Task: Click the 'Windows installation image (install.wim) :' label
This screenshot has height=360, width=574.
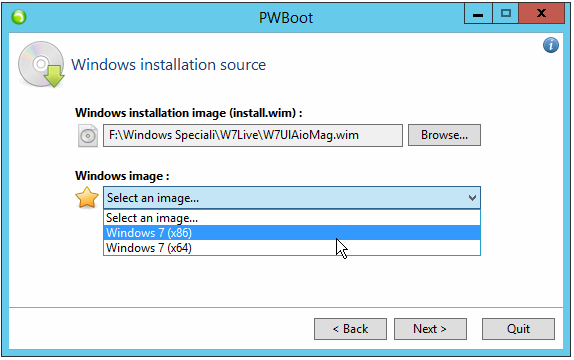Action: [189, 113]
